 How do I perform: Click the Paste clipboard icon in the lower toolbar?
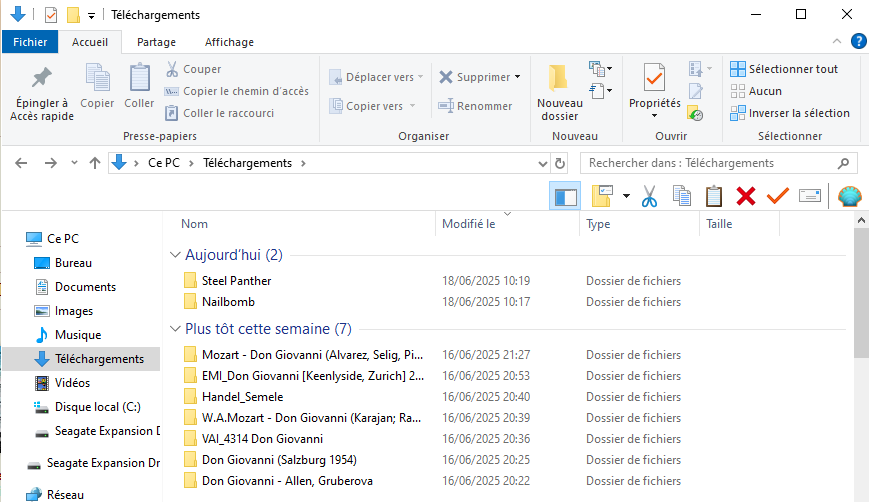pyautogui.click(x=714, y=196)
